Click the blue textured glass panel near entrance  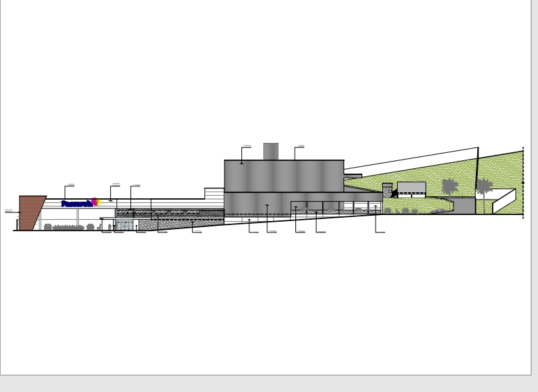[125, 225]
